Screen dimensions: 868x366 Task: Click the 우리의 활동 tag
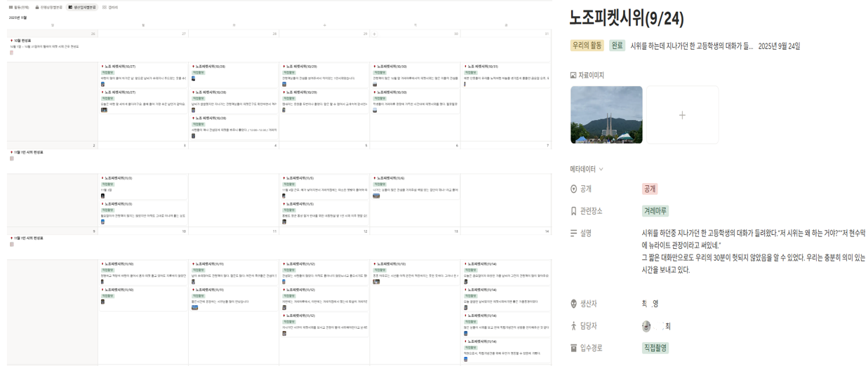point(587,46)
